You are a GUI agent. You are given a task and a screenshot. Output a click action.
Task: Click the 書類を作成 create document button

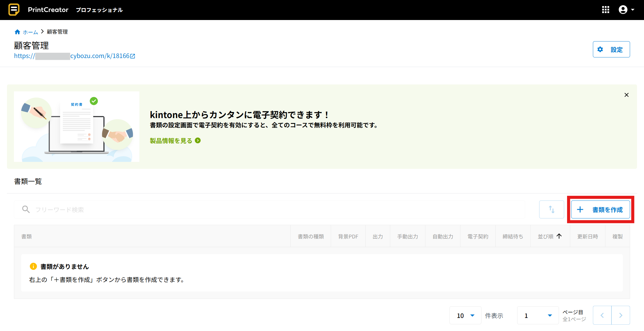click(600, 209)
